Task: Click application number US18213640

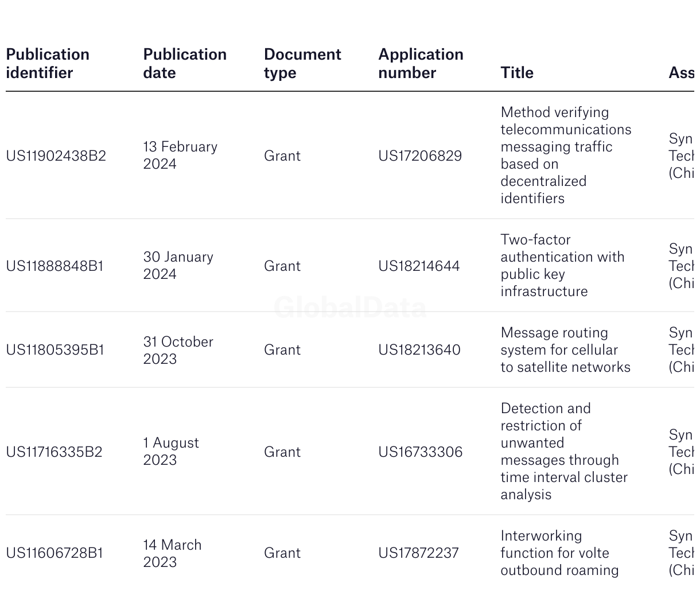Action: click(x=419, y=349)
